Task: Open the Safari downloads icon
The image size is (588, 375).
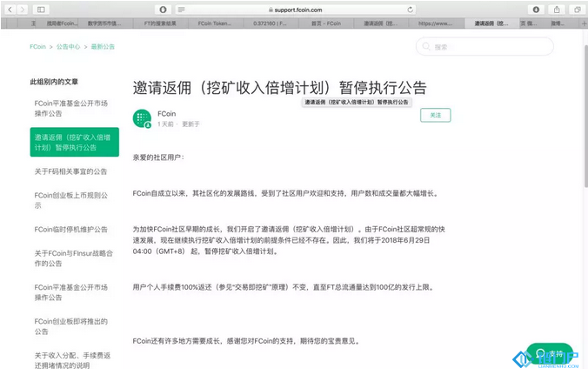Action: (535, 9)
